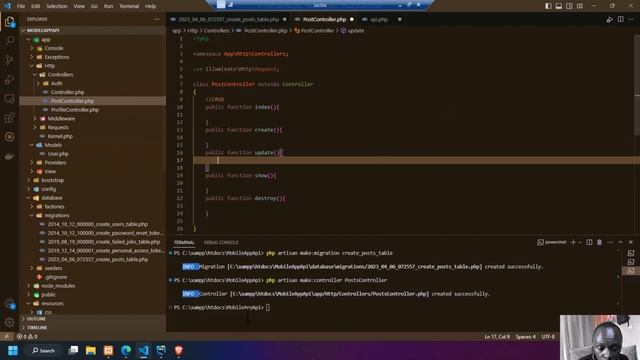The height and width of the screenshot is (360, 640).
Task: Switch to the api.php tab
Action: 379,19
